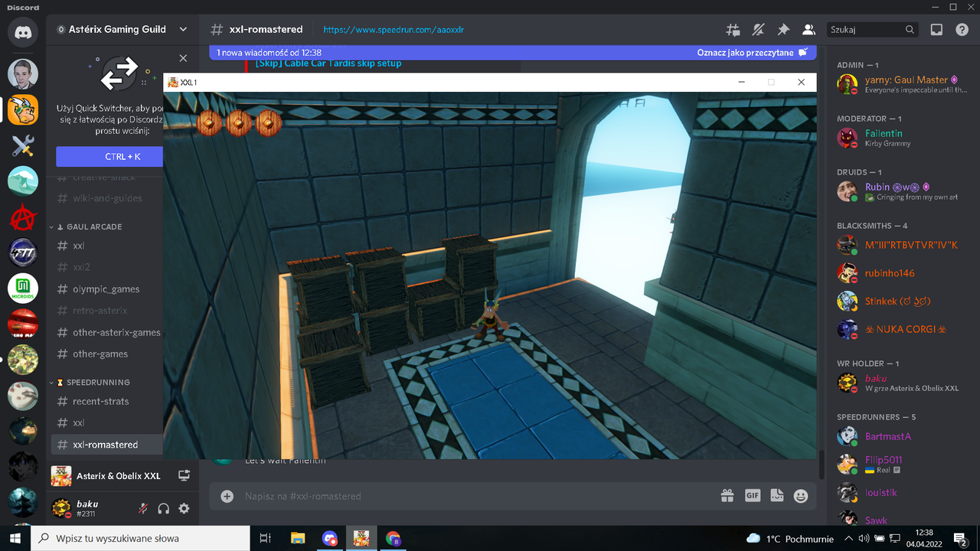Open Discord help icon
This screenshot has width=980, height=551.
pos(962,30)
